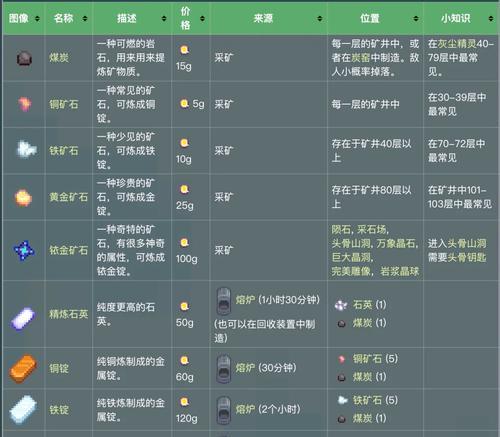
Task: Click furnace icon in copper bar row
Action: point(224,368)
